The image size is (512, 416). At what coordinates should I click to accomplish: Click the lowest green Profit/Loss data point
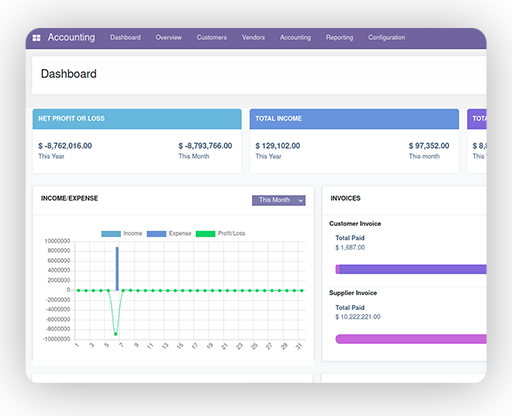click(116, 334)
